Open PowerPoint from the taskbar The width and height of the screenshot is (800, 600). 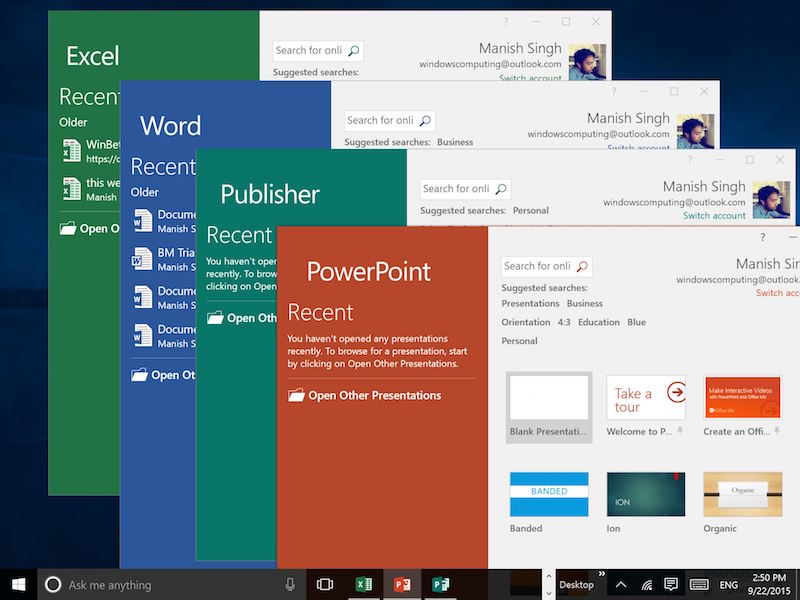[x=401, y=584]
